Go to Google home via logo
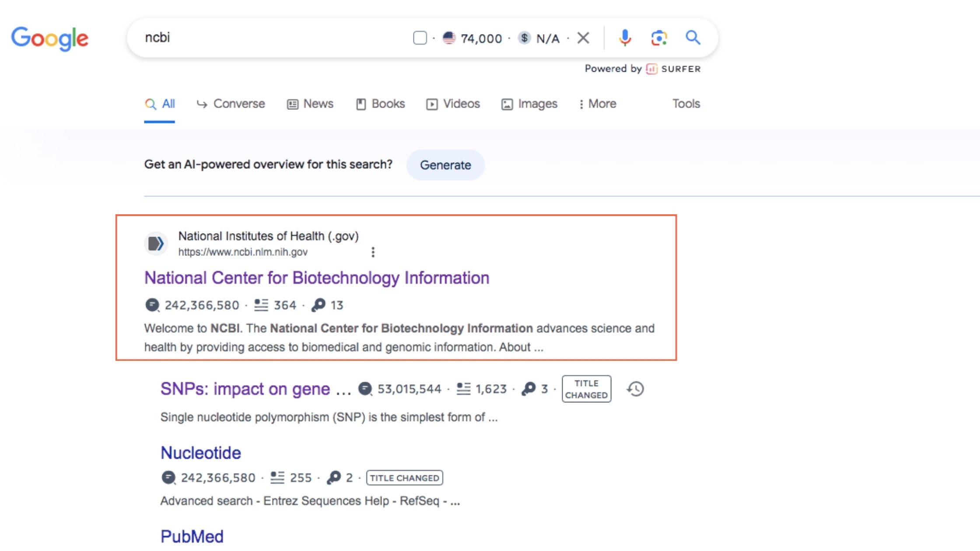The image size is (980, 551). point(50,38)
